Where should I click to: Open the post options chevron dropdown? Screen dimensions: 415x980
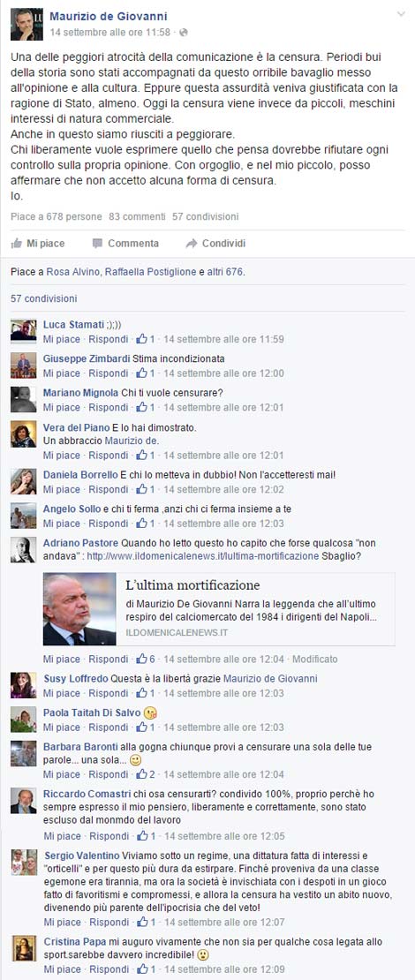(401, 13)
